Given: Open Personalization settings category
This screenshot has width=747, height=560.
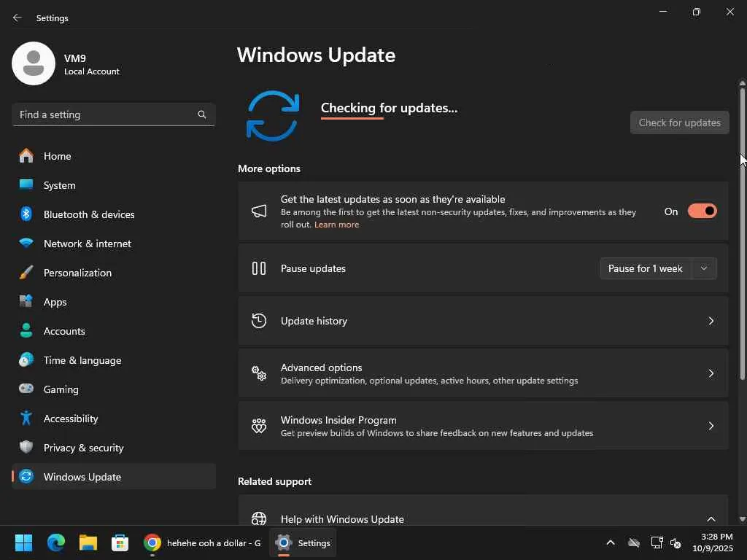Looking at the screenshot, I should coord(114,273).
